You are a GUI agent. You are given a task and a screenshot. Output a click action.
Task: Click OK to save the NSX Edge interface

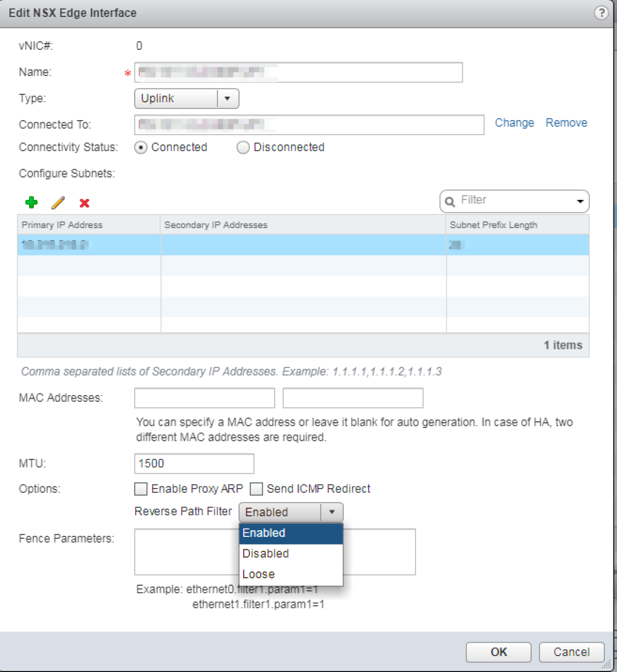pyautogui.click(x=497, y=652)
